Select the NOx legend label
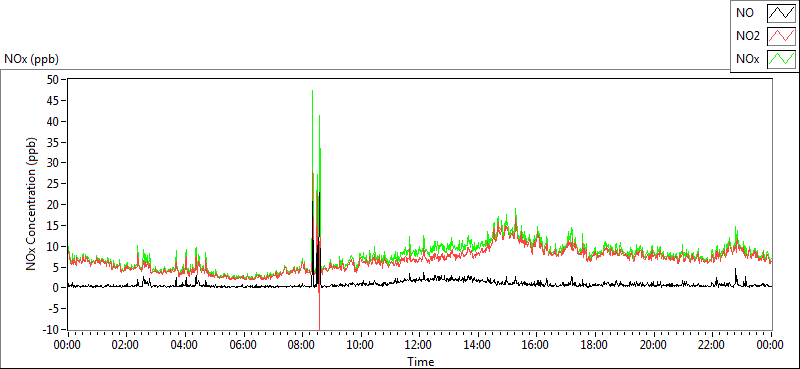 click(747, 60)
